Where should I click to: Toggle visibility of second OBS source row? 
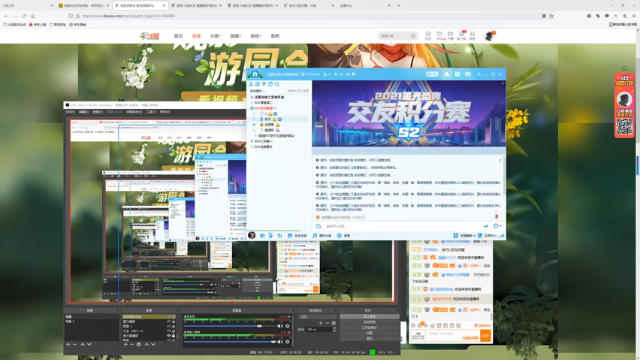tap(169, 321)
